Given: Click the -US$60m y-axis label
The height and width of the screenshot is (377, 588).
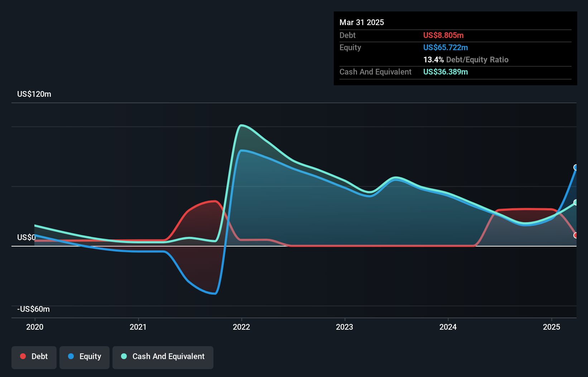Looking at the screenshot, I should [x=34, y=309].
